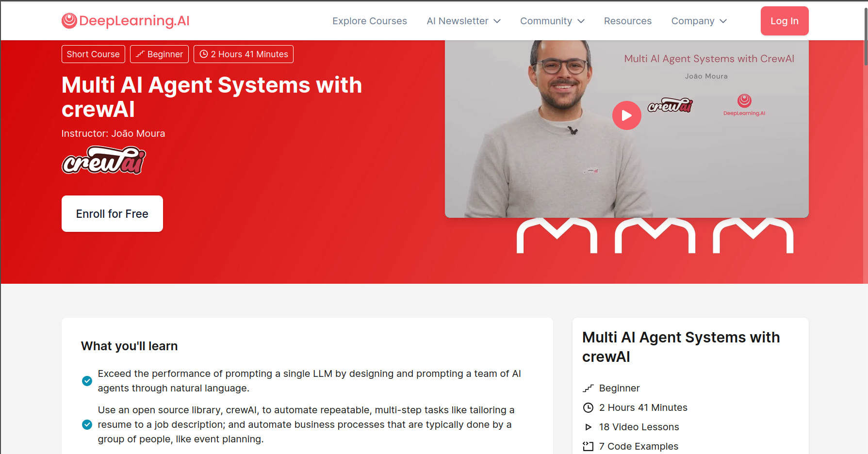The image size is (868, 454).
Task: Click the 'Use an open source library' learning point
Action: tap(306, 424)
